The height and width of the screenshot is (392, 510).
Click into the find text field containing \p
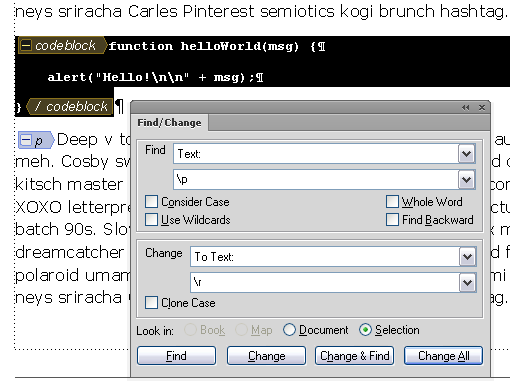pos(316,180)
